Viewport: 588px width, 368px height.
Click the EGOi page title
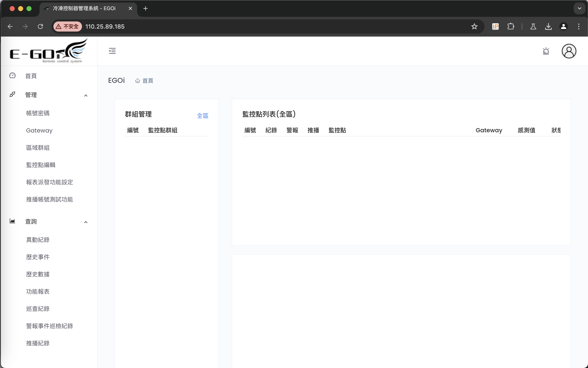click(116, 81)
